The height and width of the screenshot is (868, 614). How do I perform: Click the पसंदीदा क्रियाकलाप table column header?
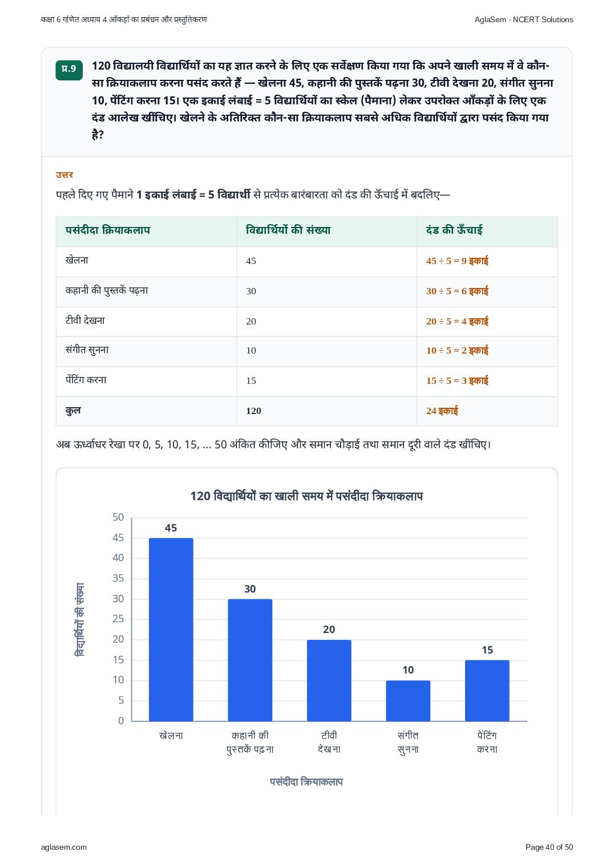pos(108,230)
